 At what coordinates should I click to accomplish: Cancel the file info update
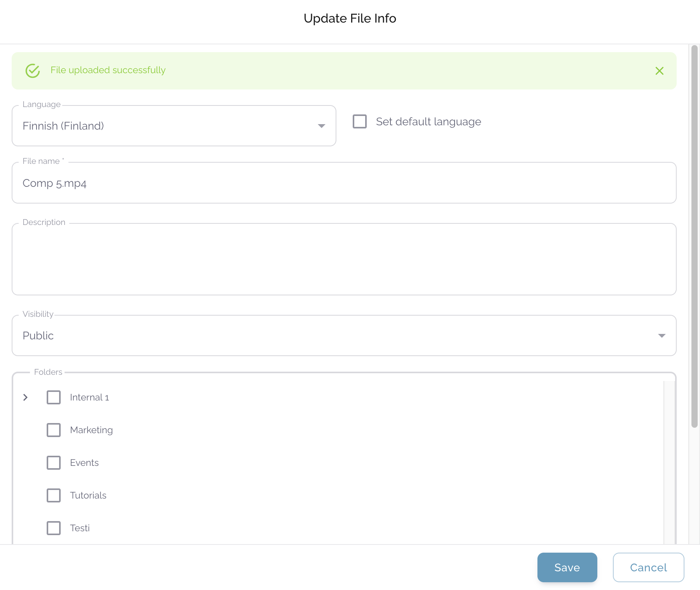pos(648,567)
